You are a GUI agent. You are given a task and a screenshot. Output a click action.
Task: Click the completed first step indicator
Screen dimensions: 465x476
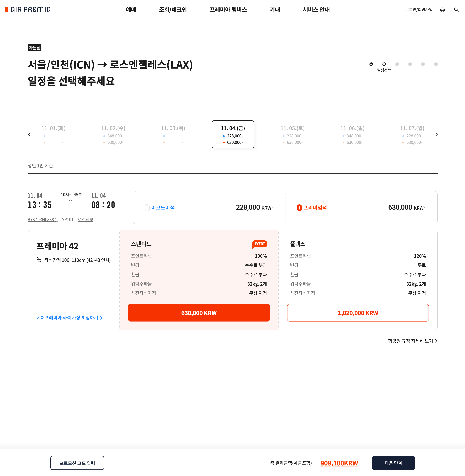[x=371, y=64]
